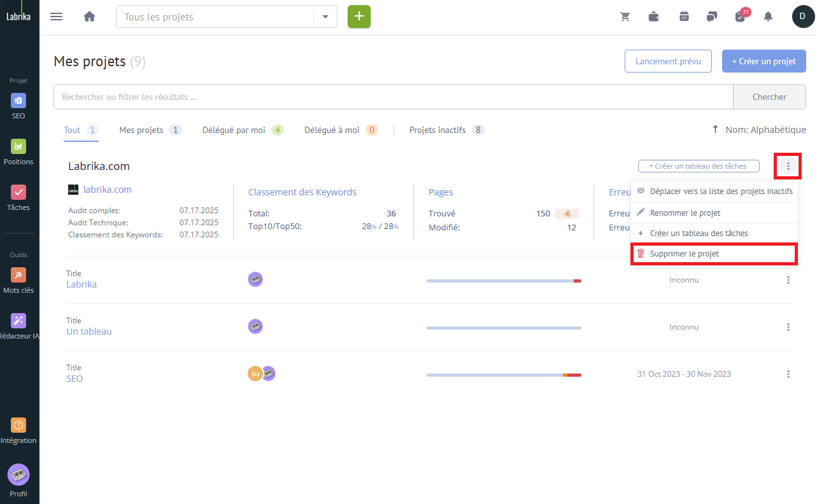Click the + Créer un tableau des tâches outlined button
Screen dimensions: 817x504
pyautogui.click(x=699, y=165)
